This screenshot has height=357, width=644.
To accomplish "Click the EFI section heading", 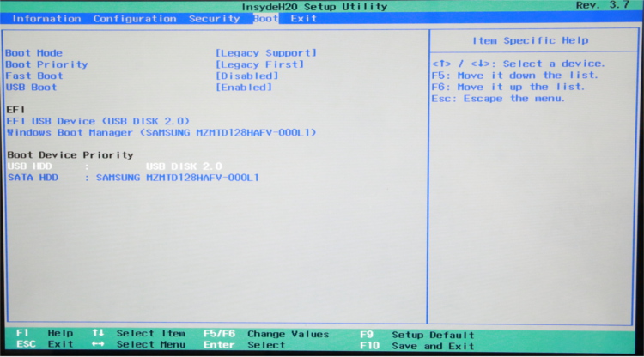I will (15, 110).
